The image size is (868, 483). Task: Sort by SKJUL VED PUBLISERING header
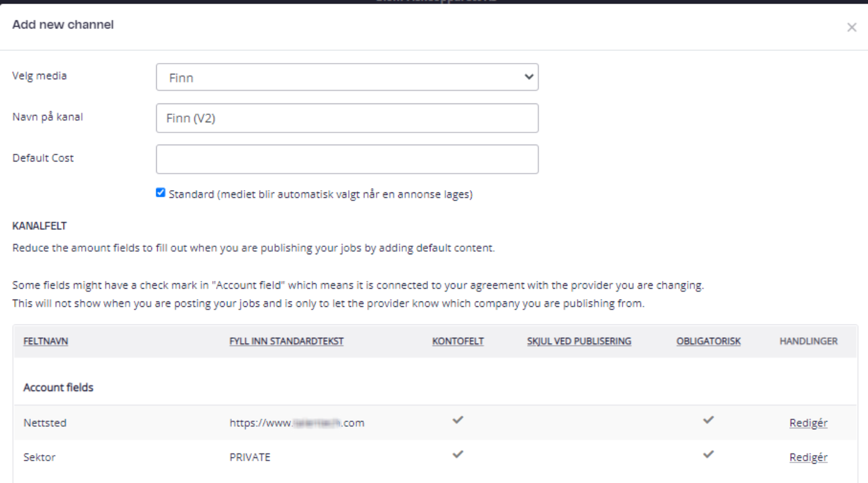coord(579,341)
